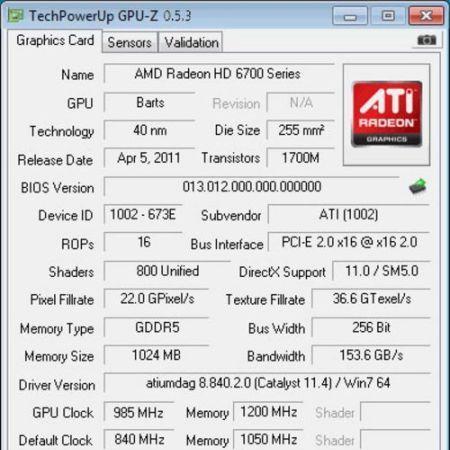Viewport: 450px width, 450px height.
Task: Click the maximize window button
Action: (388, 16)
